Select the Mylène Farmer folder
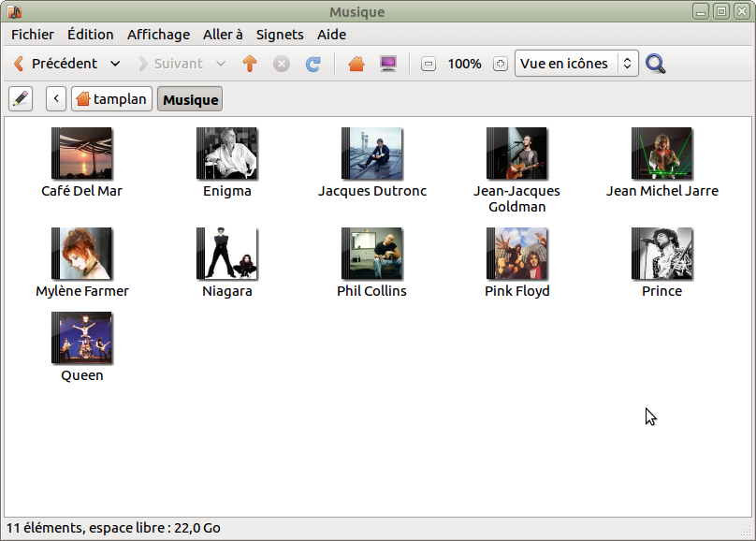The width and height of the screenshot is (756, 541). pos(82,263)
